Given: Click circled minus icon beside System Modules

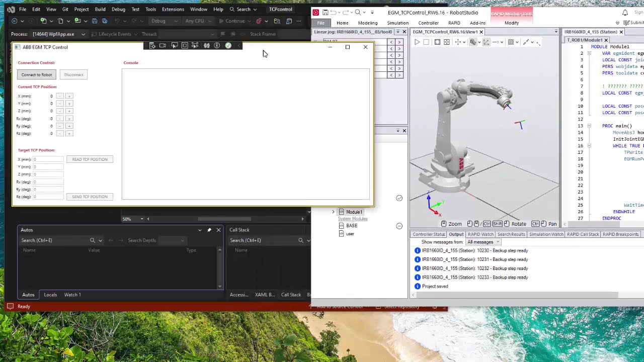Looking at the screenshot, I should (x=399, y=226).
